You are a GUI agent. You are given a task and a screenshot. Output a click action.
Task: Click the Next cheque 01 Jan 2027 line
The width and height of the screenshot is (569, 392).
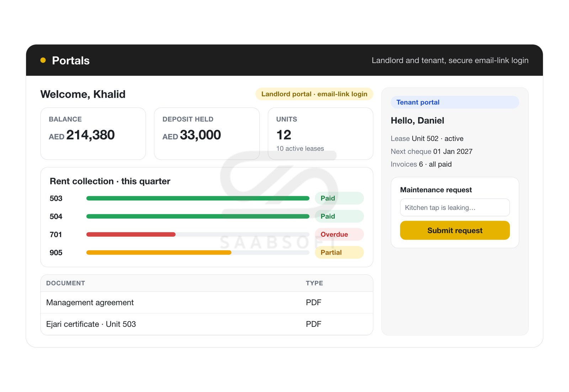431,151
